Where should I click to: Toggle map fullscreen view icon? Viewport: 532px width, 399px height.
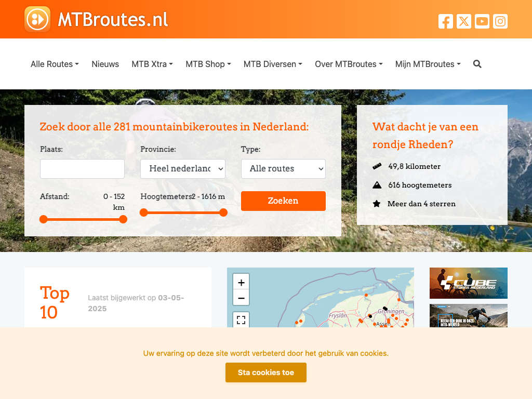coord(241,320)
